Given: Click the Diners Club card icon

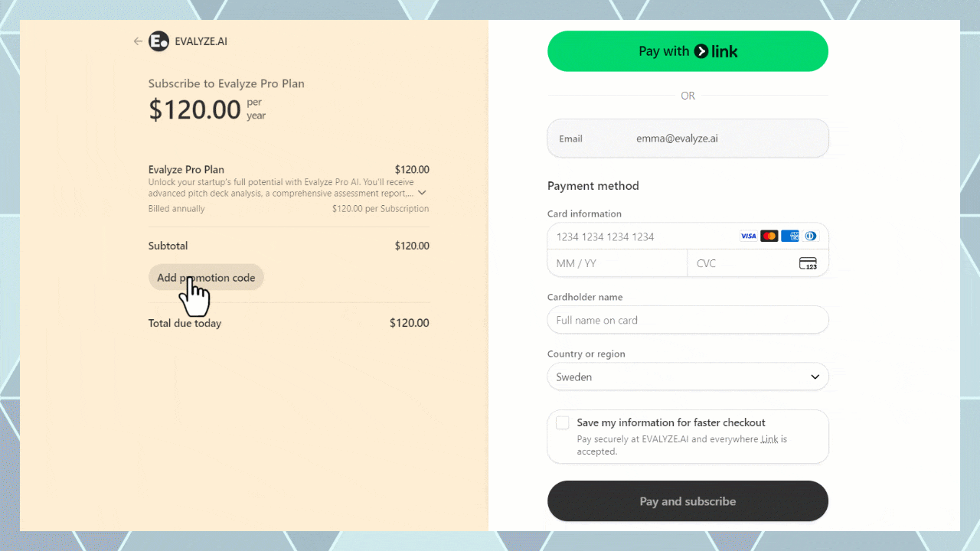Looking at the screenshot, I should tap(811, 236).
